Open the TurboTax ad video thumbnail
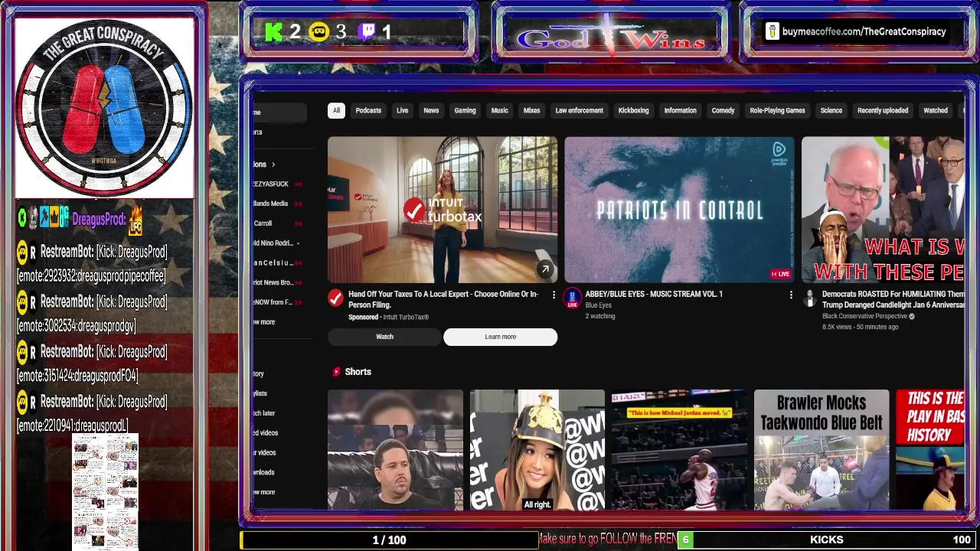Image resolution: width=980 pixels, height=551 pixels. 443,210
